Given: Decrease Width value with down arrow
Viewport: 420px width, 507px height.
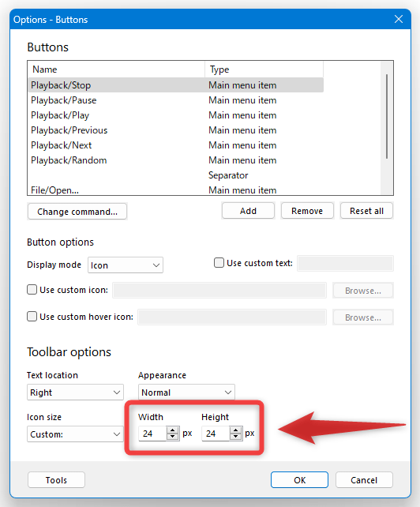Looking at the screenshot, I should click(x=173, y=437).
